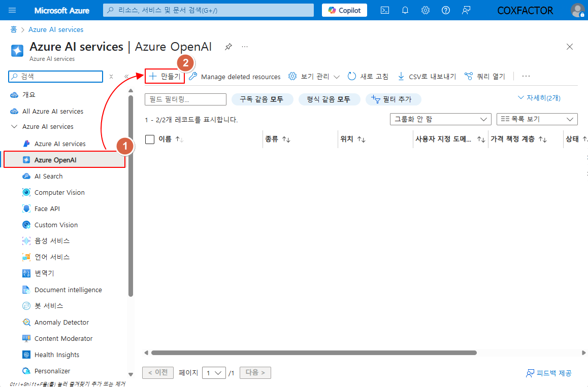Open more toolbar commands ellipsis
The width and height of the screenshot is (588, 387).
point(526,76)
